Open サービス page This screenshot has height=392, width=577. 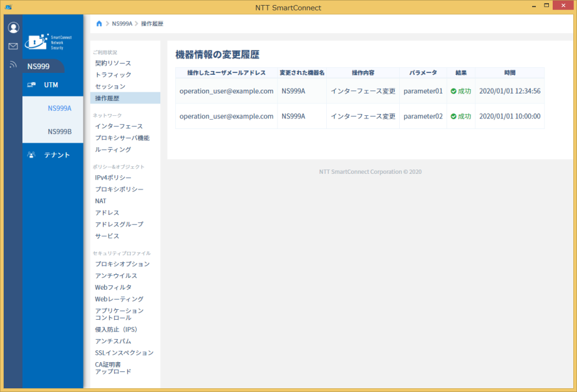point(107,236)
